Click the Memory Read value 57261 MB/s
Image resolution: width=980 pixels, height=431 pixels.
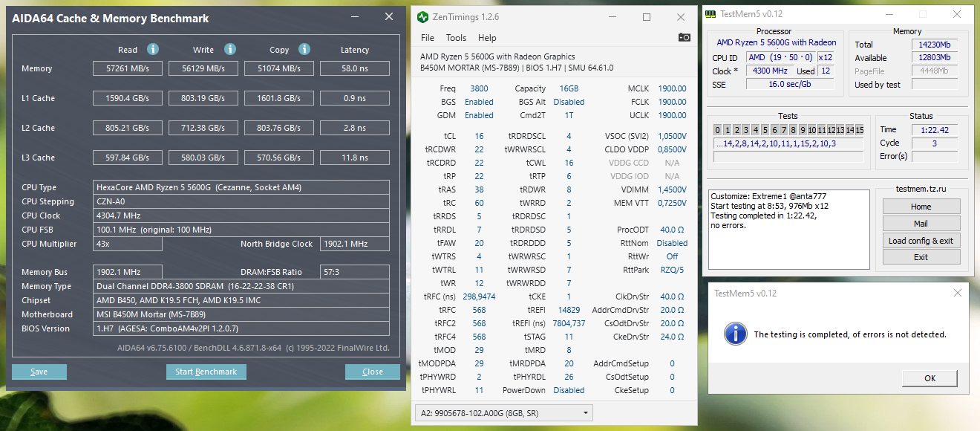(127, 68)
